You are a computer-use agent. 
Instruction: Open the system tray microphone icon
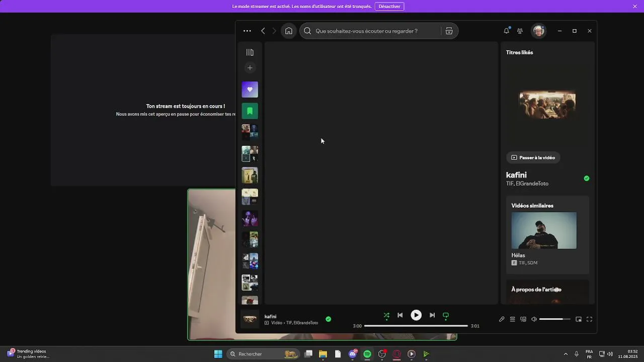tap(577, 354)
